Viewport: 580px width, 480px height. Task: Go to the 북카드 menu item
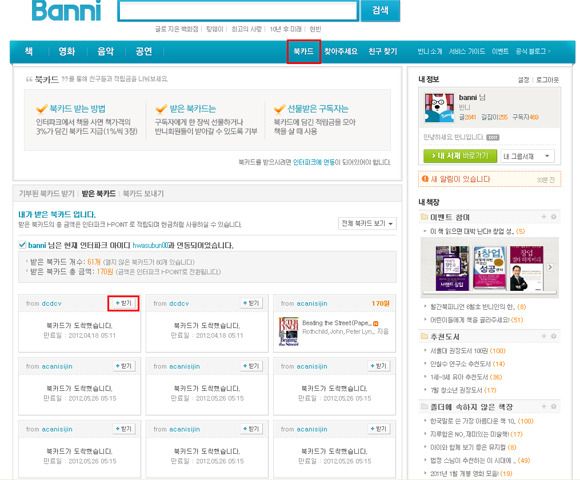click(304, 51)
